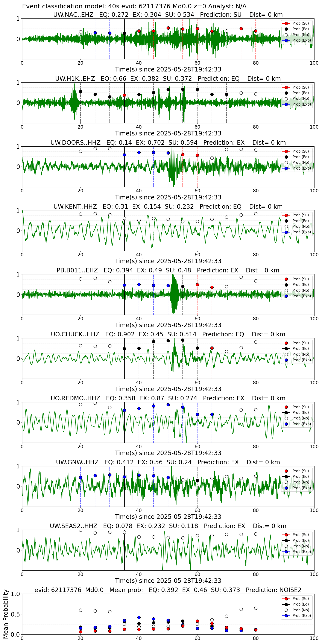Click the '80' x-axis tick of the UO.CHUCK panel
Screen dimensions: 322x644
click(x=255, y=383)
